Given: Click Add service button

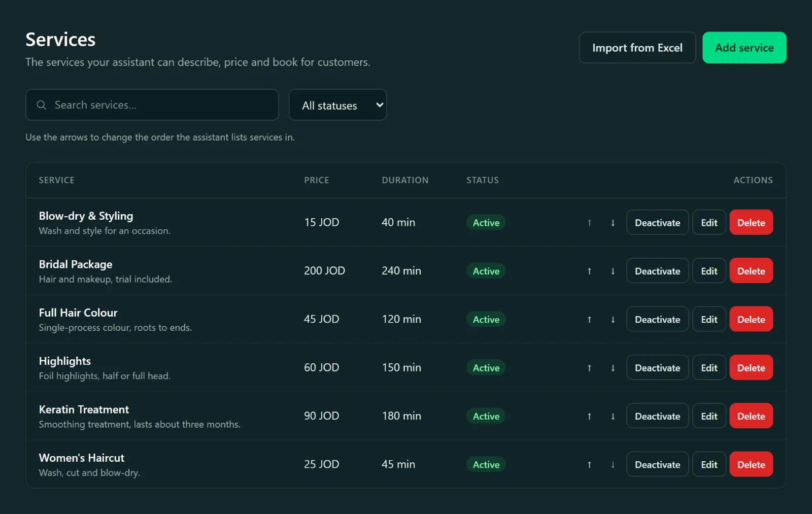Looking at the screenshot, I should (x=745, y=48).
